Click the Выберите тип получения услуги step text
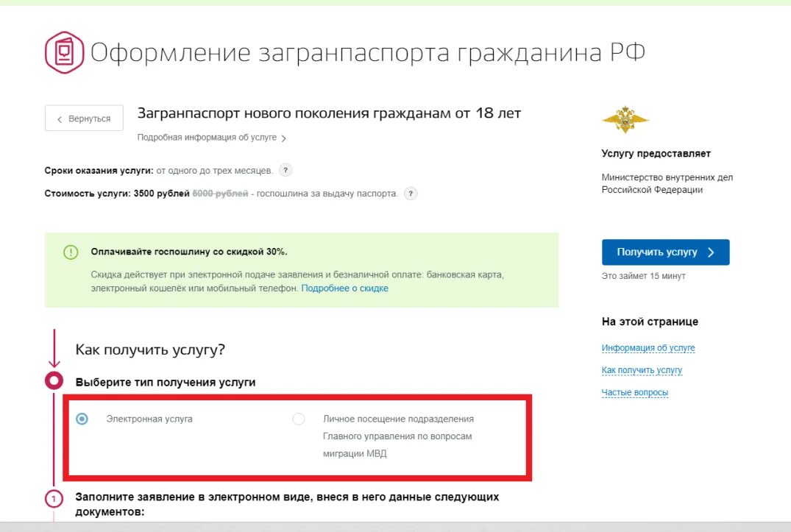This screenshot has height=532, width=791. pos(166,382)
